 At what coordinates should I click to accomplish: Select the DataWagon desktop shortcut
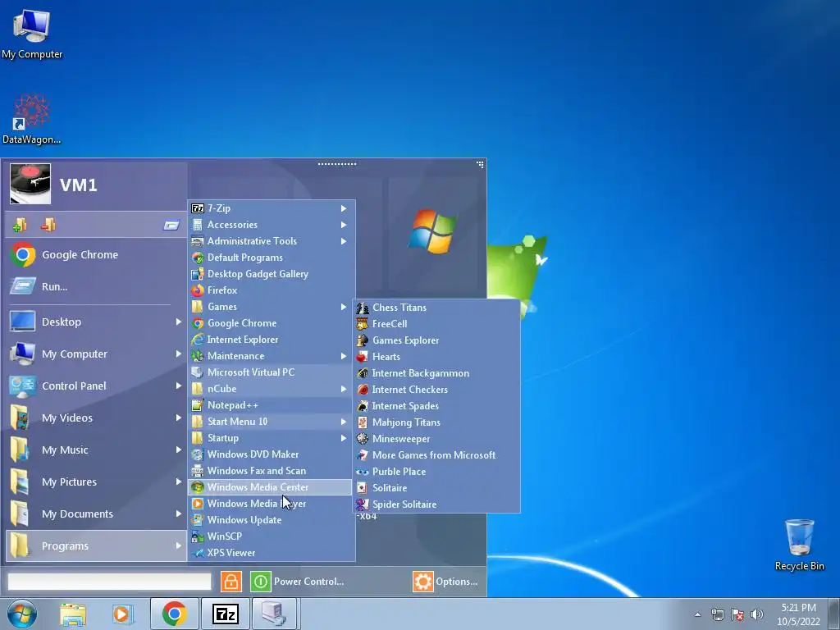pyautogui.click(x=32, y=120)
